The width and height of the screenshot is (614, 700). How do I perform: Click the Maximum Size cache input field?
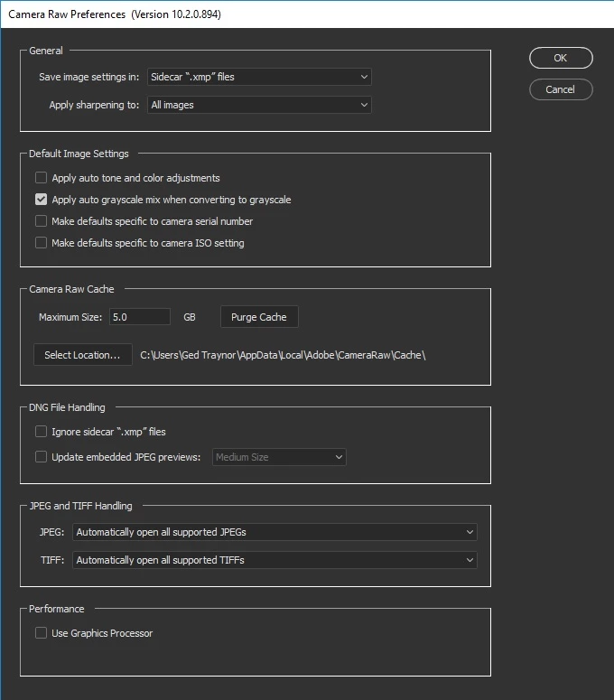click(x=140, y=317)
